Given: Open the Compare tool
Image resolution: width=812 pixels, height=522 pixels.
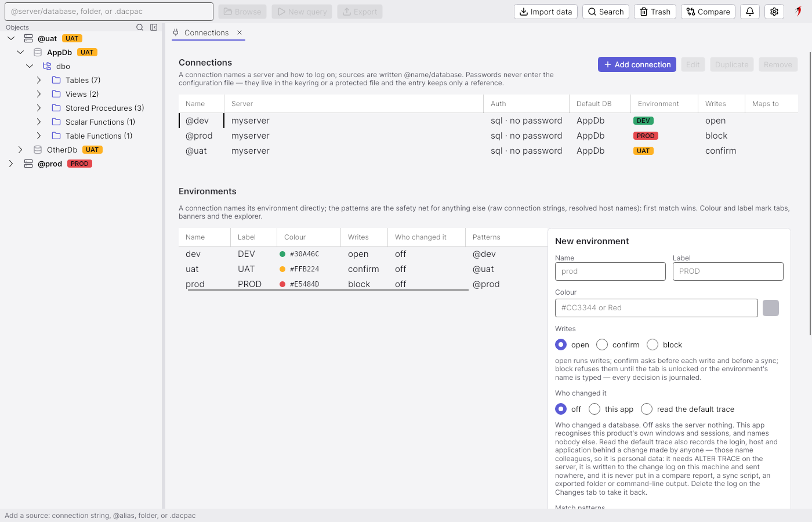Looking at the screenshot, I should pyautogui.click(x=708, y=12).
